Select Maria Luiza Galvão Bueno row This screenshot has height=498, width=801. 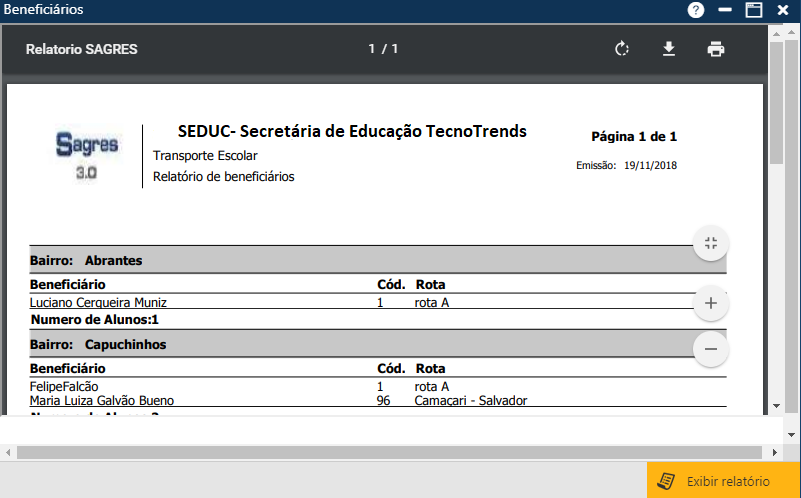(378, 400)
